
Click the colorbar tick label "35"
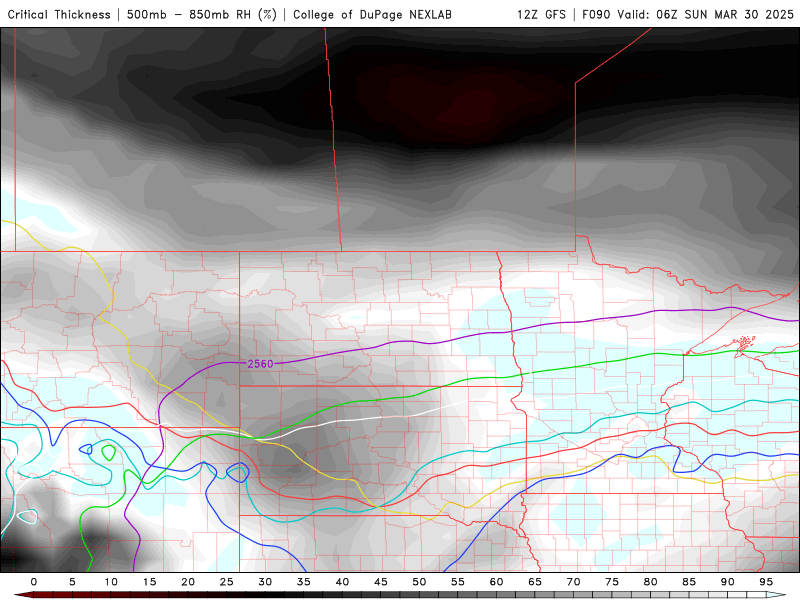click(304, 582)
